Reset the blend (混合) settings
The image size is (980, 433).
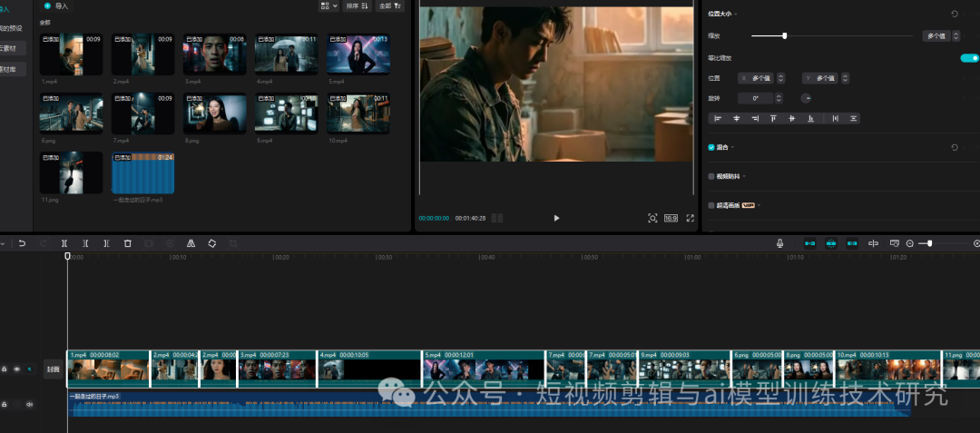(955, 147)
